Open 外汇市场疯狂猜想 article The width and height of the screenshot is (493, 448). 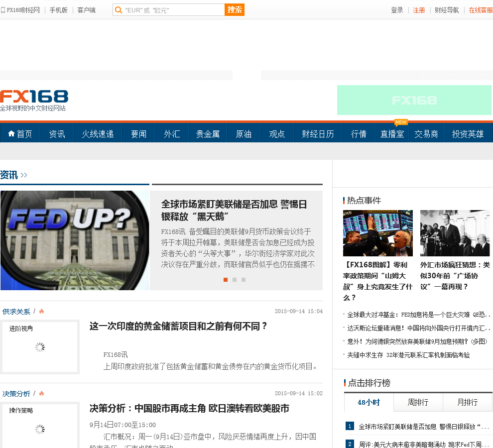(x=455, y=276)
